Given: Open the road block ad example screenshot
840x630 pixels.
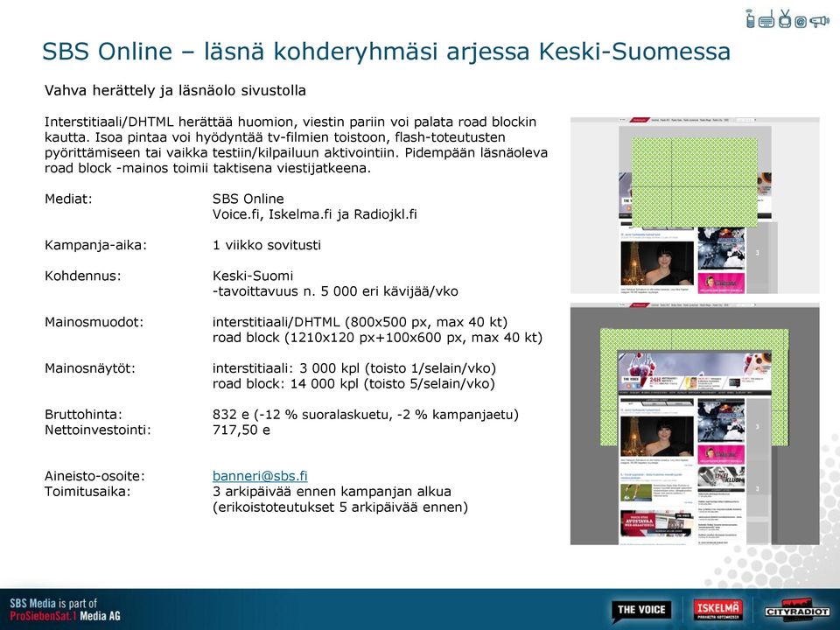Looking at the screenshot, I should 695,423.
